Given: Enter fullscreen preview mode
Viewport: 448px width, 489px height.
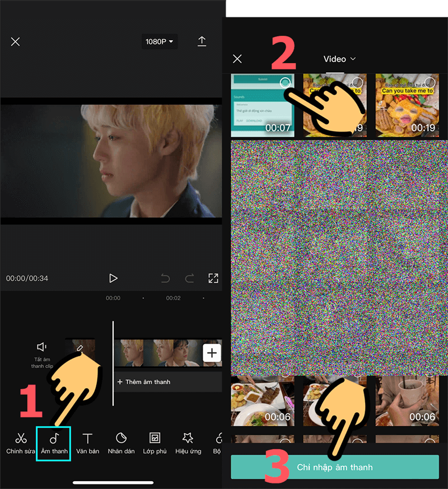Looking at the screenshot, I should tap(213, 278).
